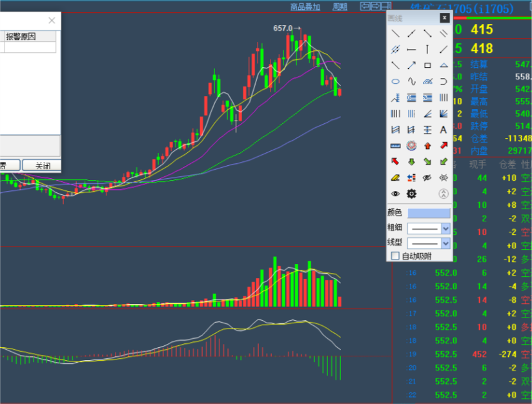Click the 颜色 color swatch
The height and width of the screenshot is (404, 532).
point(429,213)
